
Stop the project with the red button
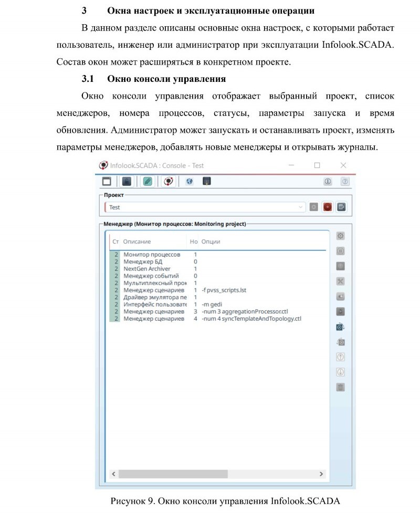tap(328, 207)
